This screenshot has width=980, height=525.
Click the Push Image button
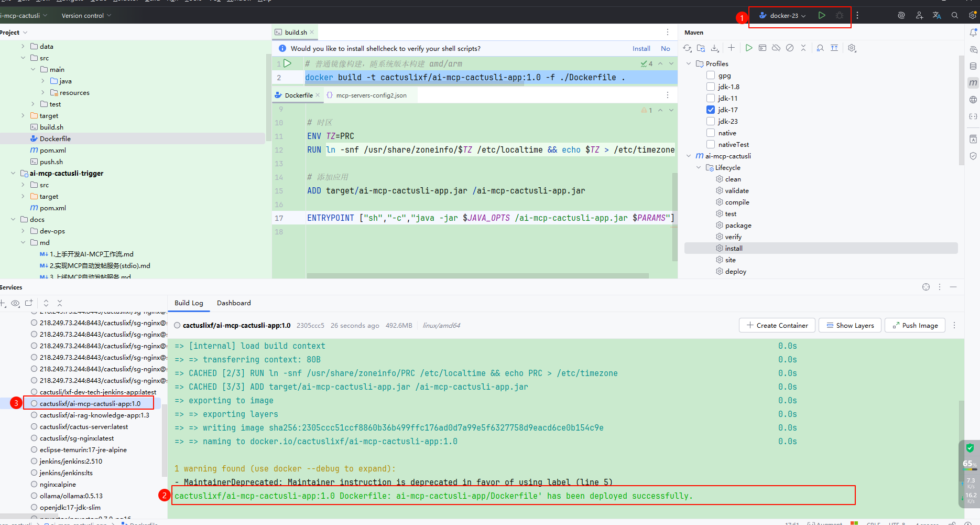point(915,325)
